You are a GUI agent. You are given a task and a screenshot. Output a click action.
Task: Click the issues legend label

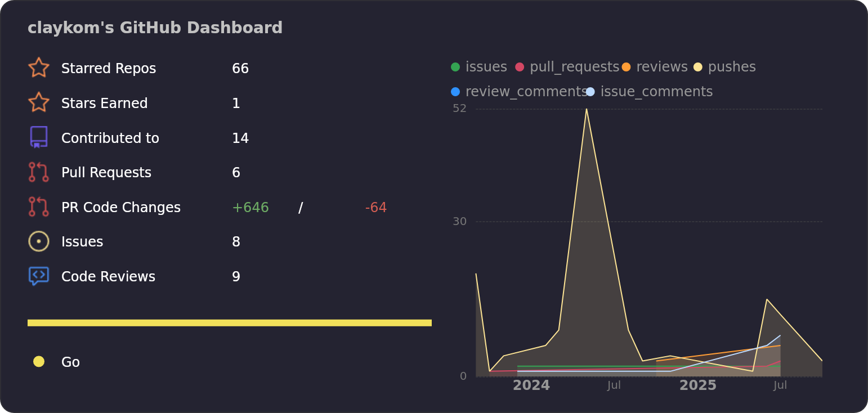486,67
